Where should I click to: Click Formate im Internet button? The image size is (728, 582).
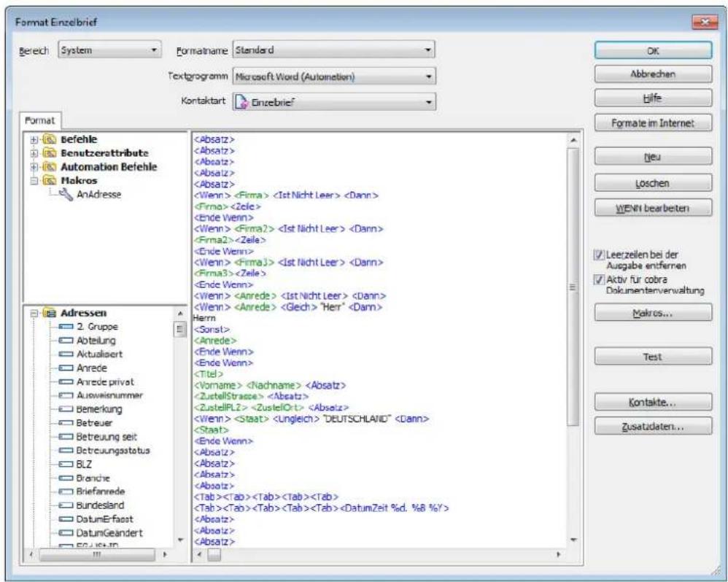653,123
